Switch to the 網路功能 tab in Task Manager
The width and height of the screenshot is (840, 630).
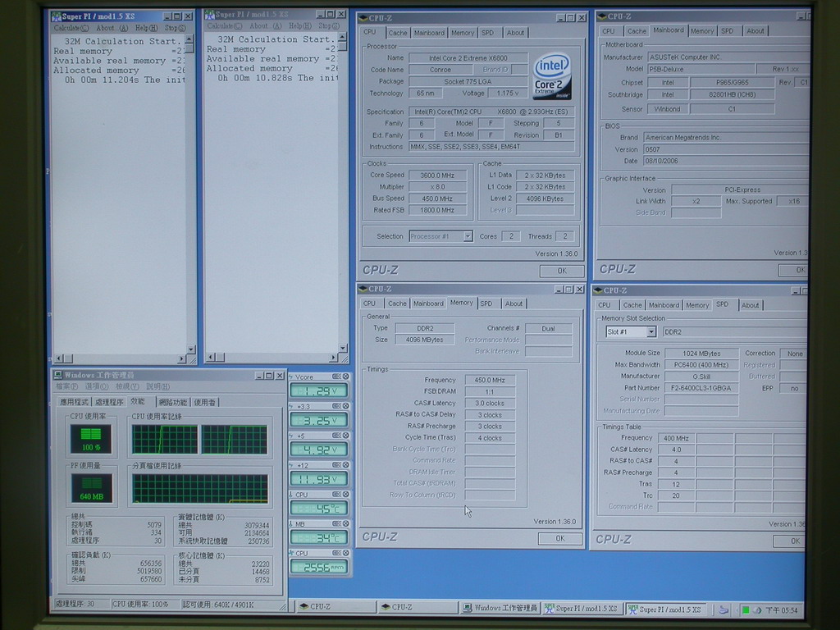click(173, 402)
